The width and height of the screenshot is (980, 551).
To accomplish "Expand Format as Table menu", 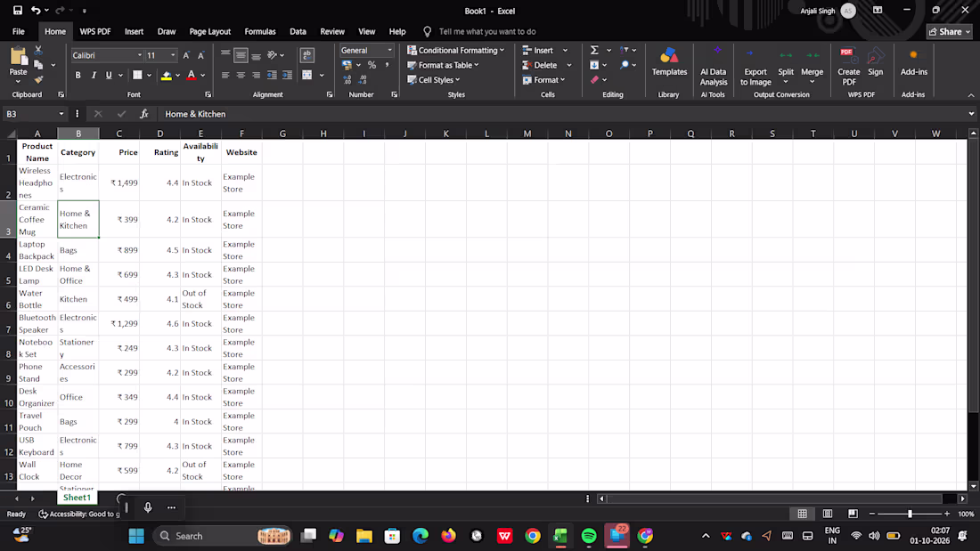I will pos(443,65).
